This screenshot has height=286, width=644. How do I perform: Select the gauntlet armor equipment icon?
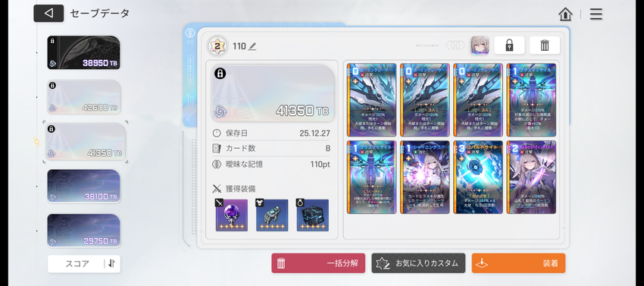[x=272, y=215]
